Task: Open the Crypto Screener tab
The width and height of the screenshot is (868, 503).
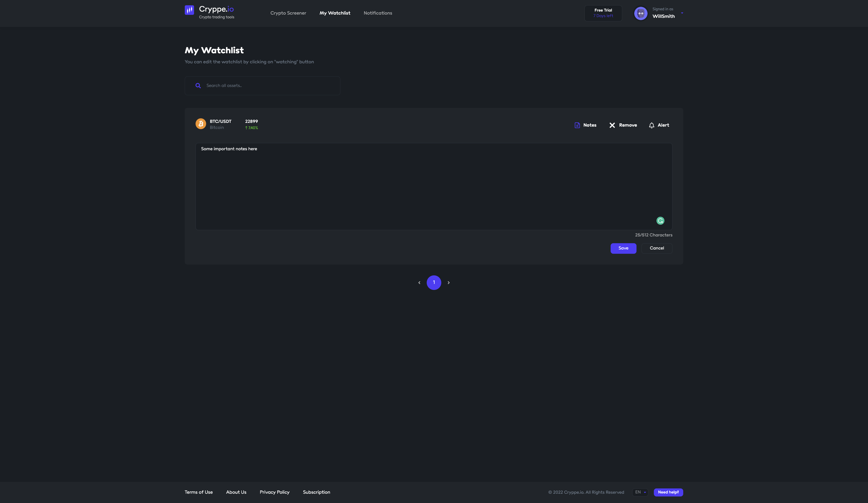Action: pos(288,13)
